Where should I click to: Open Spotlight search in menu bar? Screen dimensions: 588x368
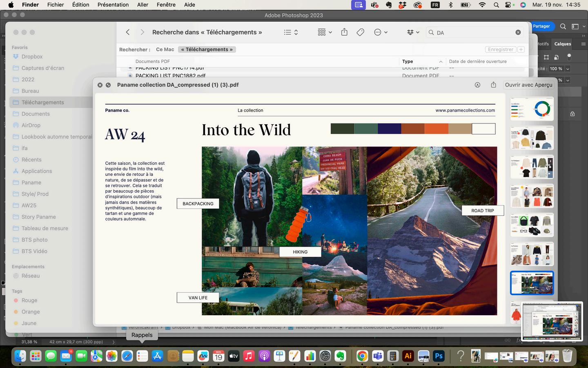click(x=496, y=5)
